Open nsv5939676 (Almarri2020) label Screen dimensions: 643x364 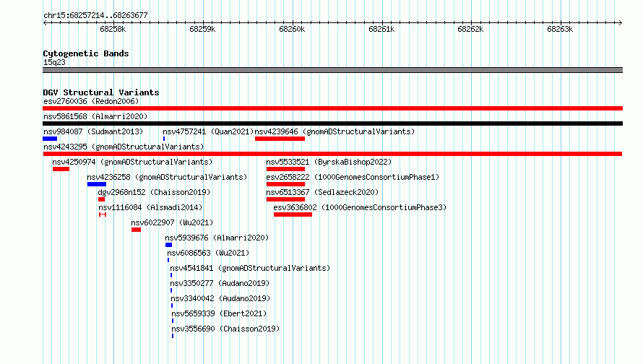tap(217, 238)
